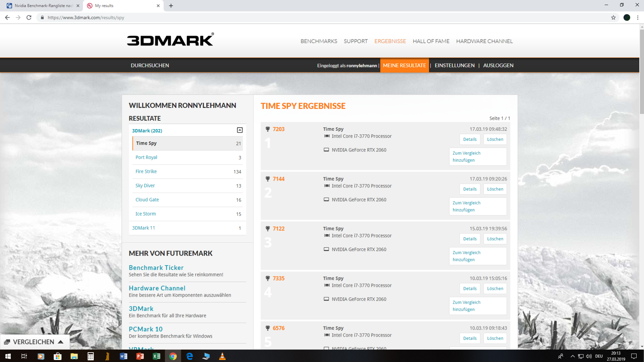Viewport: 644px width, 362px height.
Task: Reload the page
Action: 29,17
